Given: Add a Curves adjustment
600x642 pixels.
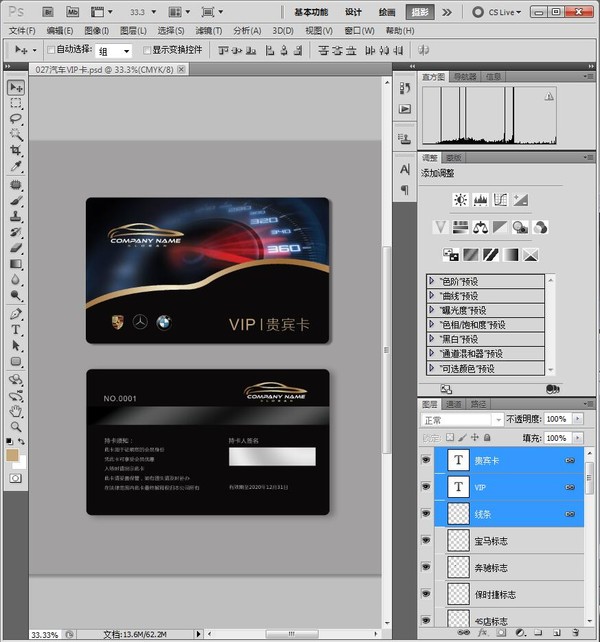Looking at the screenshot, I should 500,200.
